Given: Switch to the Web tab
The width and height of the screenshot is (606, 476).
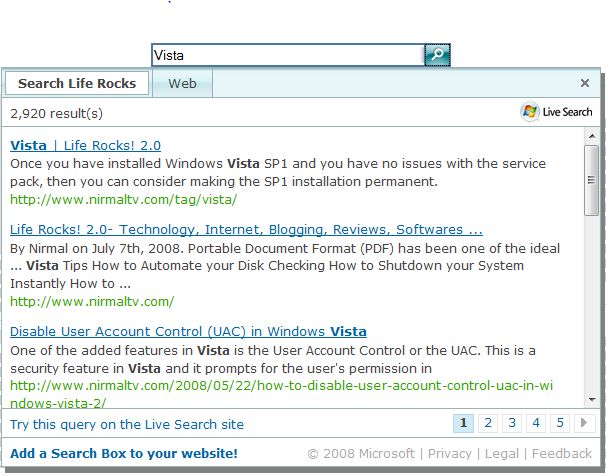Looking at the screenshot, I should coord(182,83).
